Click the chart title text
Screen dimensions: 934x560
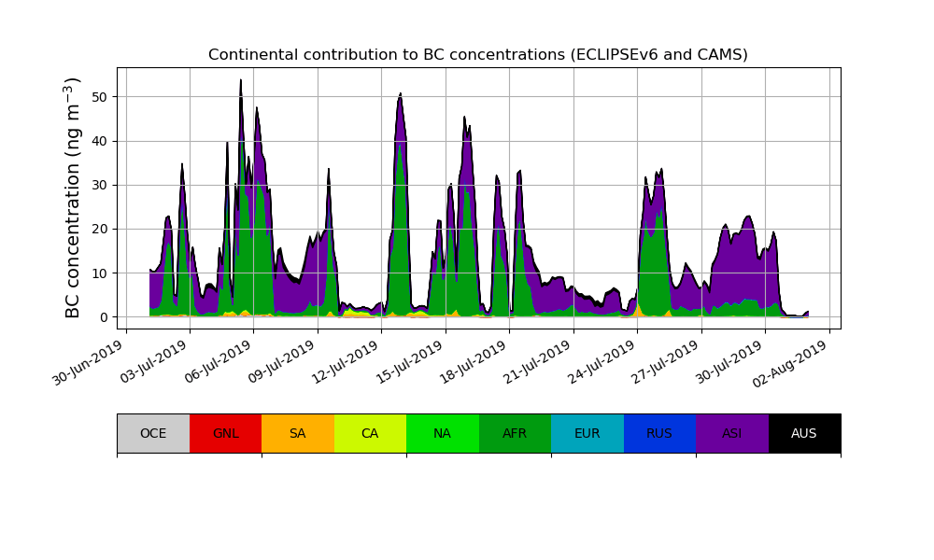[478, 55]
